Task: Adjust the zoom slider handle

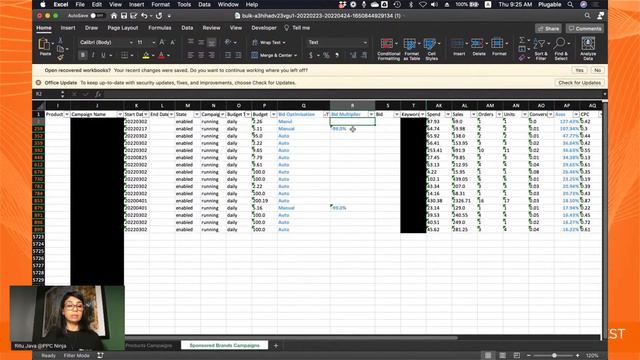Action: [554, 356]
